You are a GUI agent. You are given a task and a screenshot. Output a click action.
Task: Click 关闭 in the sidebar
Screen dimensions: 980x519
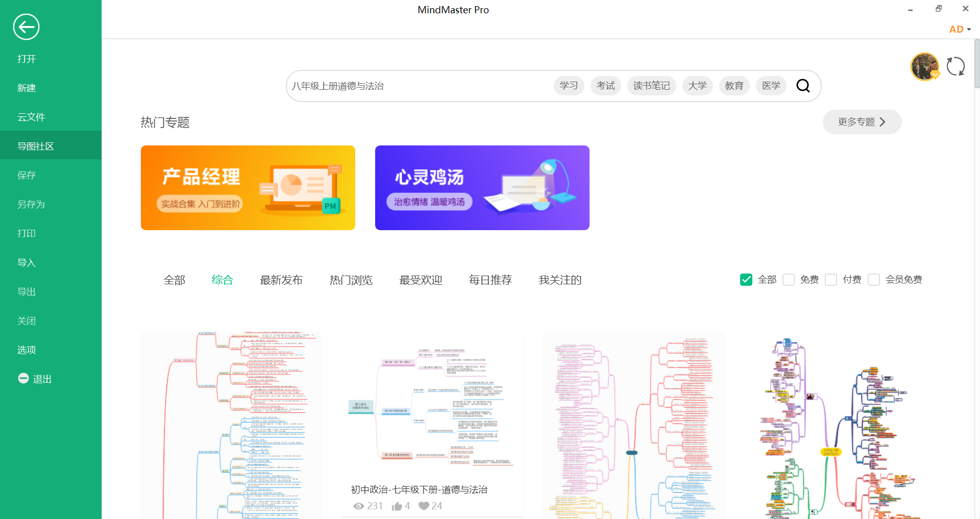51,320
